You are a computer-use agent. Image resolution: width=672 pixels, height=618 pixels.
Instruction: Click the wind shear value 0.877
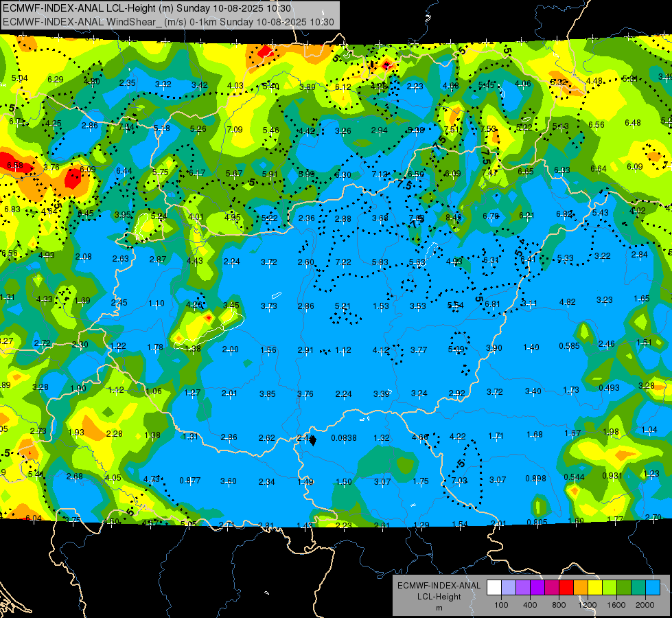[190, 481]
